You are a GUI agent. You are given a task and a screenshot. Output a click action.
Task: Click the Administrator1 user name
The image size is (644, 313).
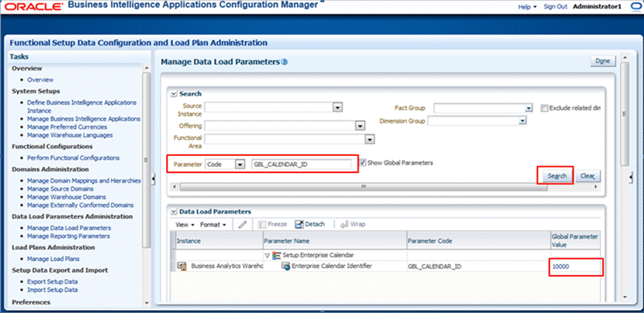click(597, 6)
